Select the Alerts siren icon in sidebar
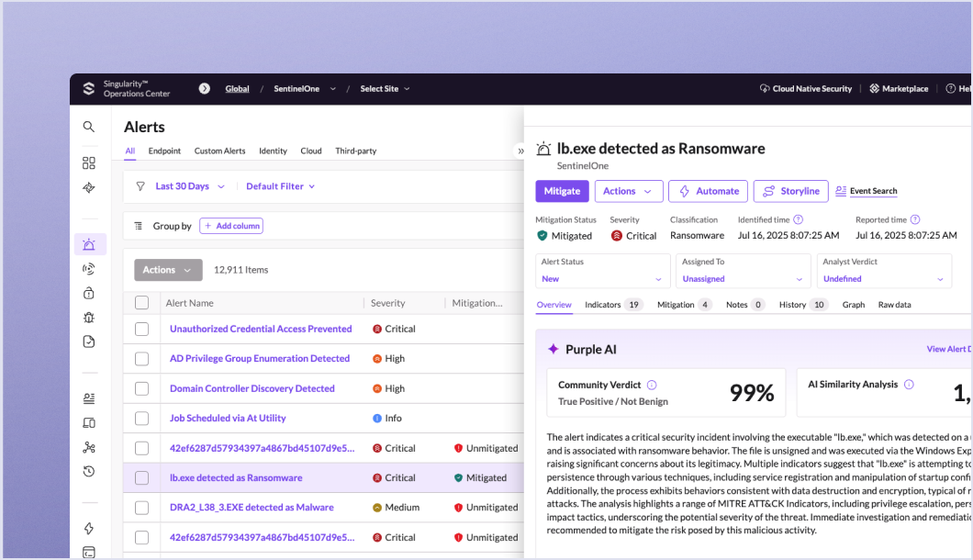 pos(89,244)
